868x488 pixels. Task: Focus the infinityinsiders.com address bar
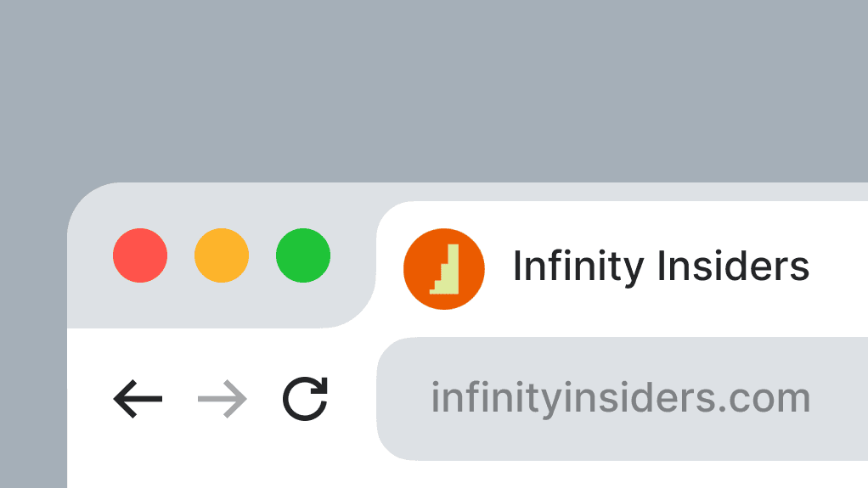(x=623, y=398)
